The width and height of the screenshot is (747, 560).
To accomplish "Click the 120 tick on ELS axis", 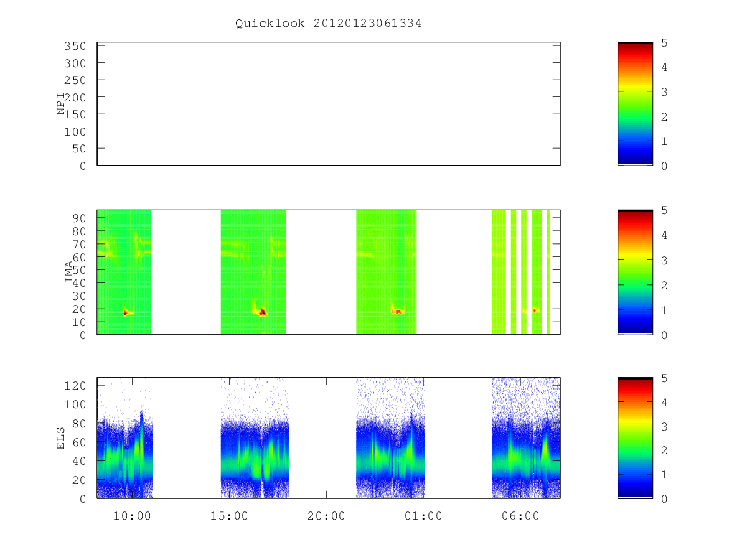I will [x=75, y=385].
